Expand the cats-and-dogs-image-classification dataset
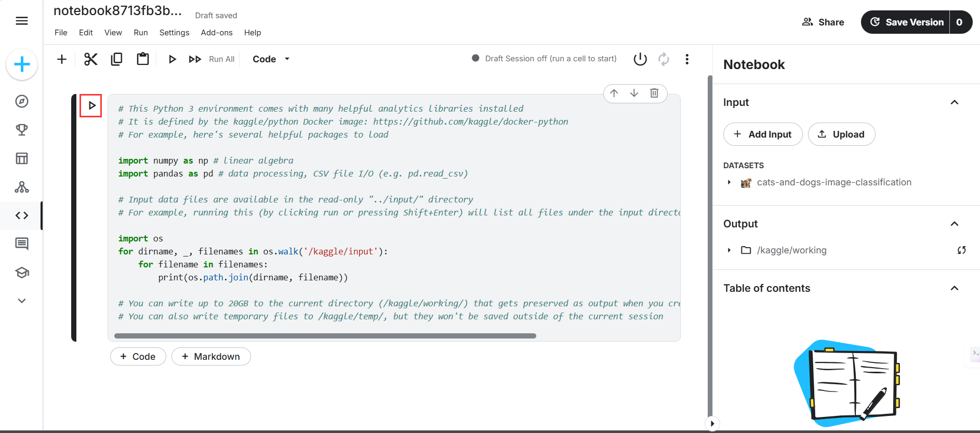The image size is (980, 433). point(729,182)
